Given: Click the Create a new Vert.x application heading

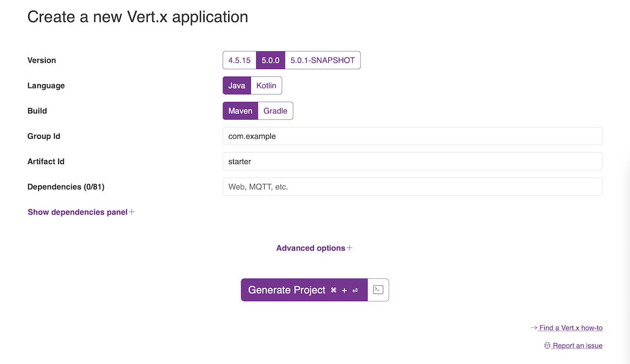Looking at the screenshot, I should tap(138, 17).
